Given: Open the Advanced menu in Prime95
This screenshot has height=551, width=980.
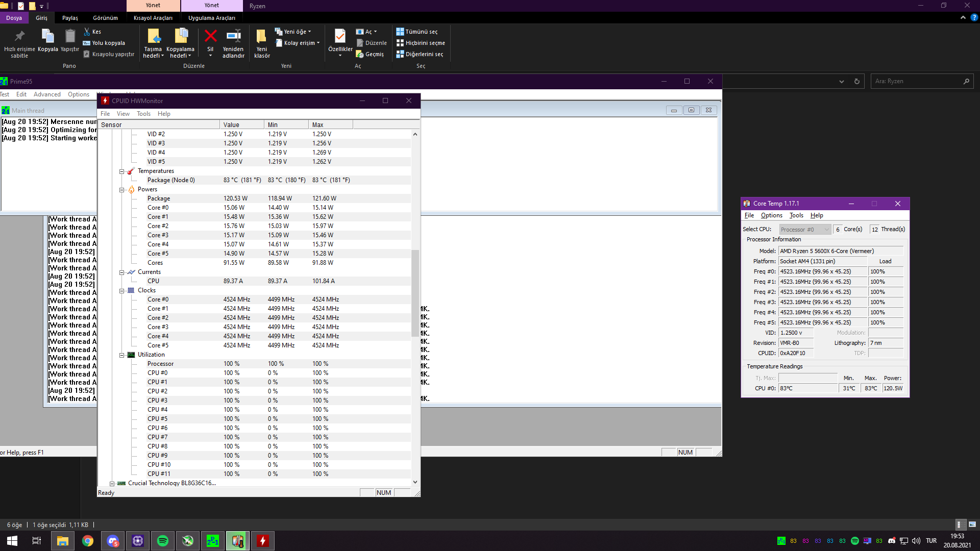Looking at the screenshot, I should [47, 94].
